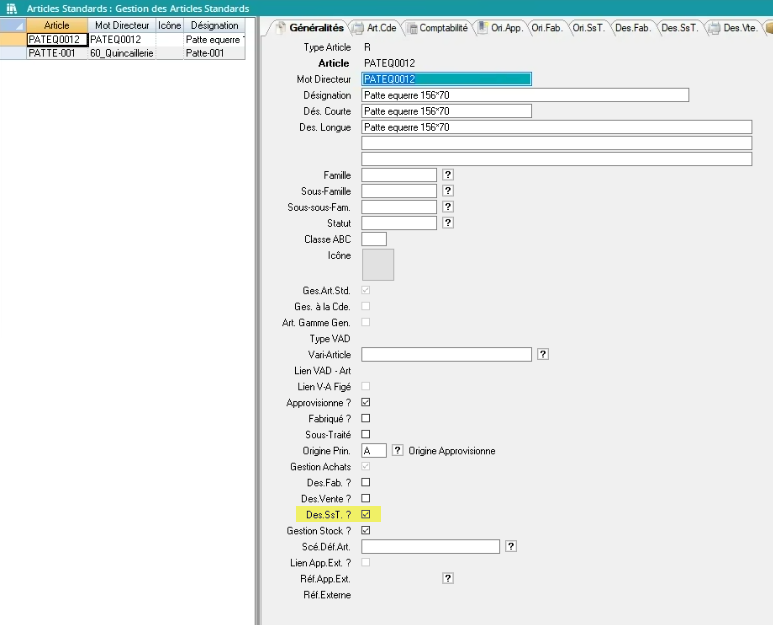This screenshot has height=625, width=773.
Task: Click the Réf.App.Ext. lookup question-mark icon
Action: coord(448,578)
